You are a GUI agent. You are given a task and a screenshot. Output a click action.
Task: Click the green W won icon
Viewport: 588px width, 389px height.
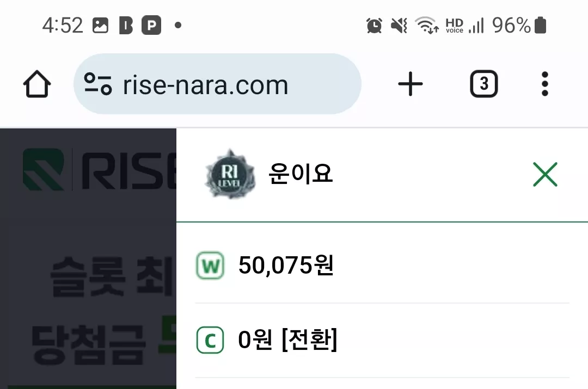coord(210,265)
